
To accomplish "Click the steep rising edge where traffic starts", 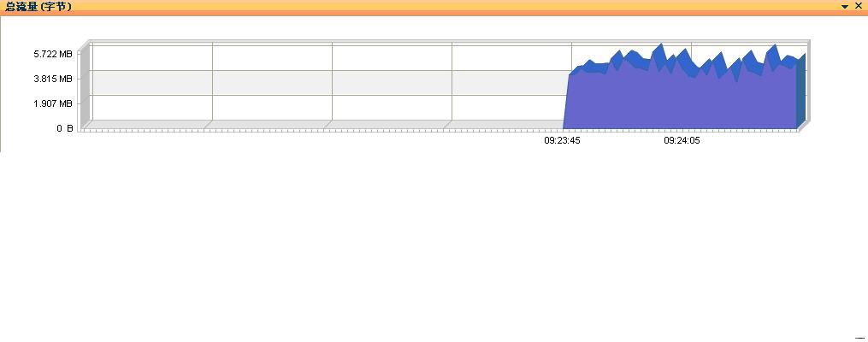I will 567,103.
